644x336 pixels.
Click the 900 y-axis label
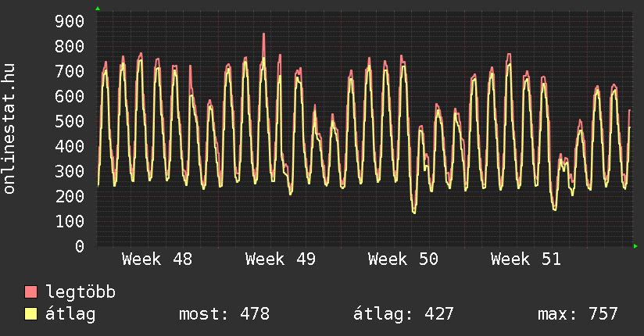click(x=70, y=21)
